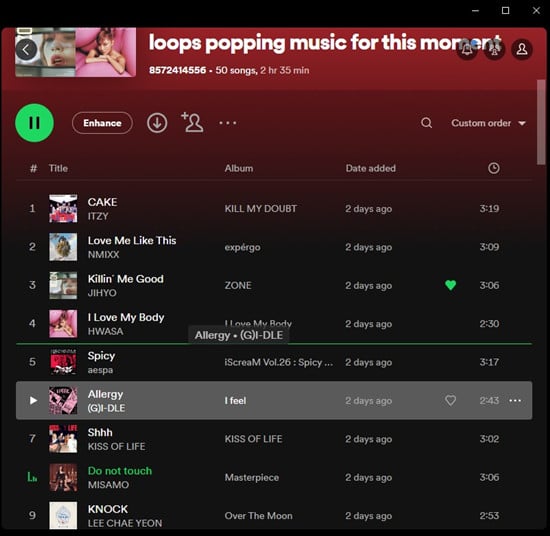This screenshot has height=536, width=550.
Task: Select the KNOCK track title
Action: 108,509
